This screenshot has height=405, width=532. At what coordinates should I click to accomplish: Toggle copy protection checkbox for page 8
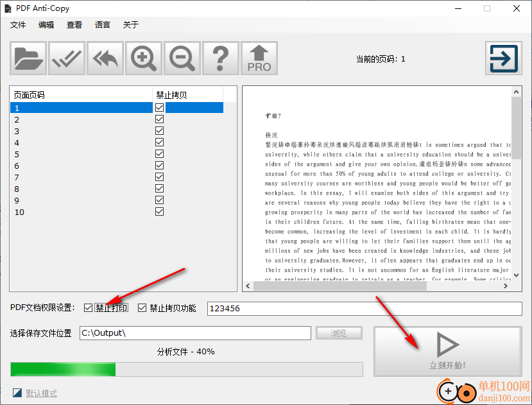159,189
